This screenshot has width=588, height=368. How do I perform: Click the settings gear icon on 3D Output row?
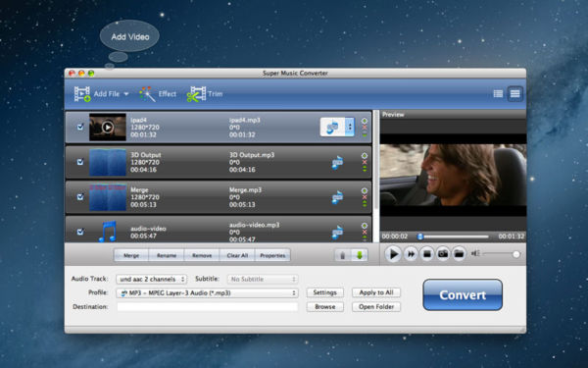(365, 155)
